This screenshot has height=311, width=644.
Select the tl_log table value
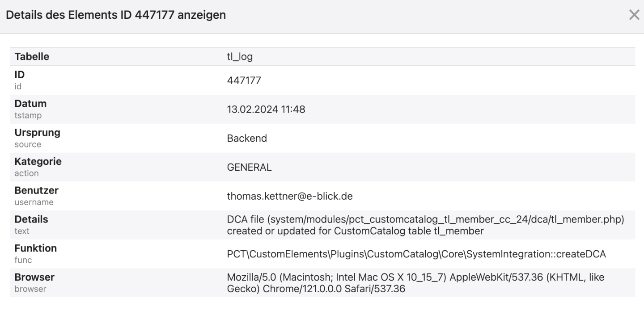point(240,57)
